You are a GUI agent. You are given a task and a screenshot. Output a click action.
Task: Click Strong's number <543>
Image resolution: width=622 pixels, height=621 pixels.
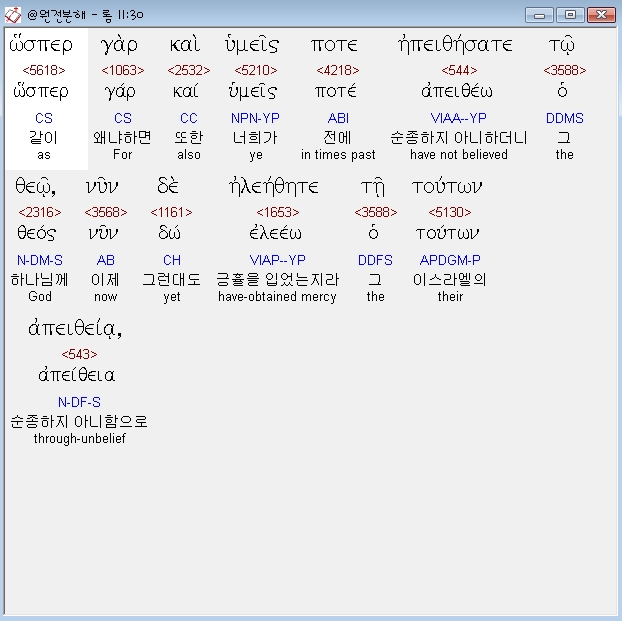point(79,354)
